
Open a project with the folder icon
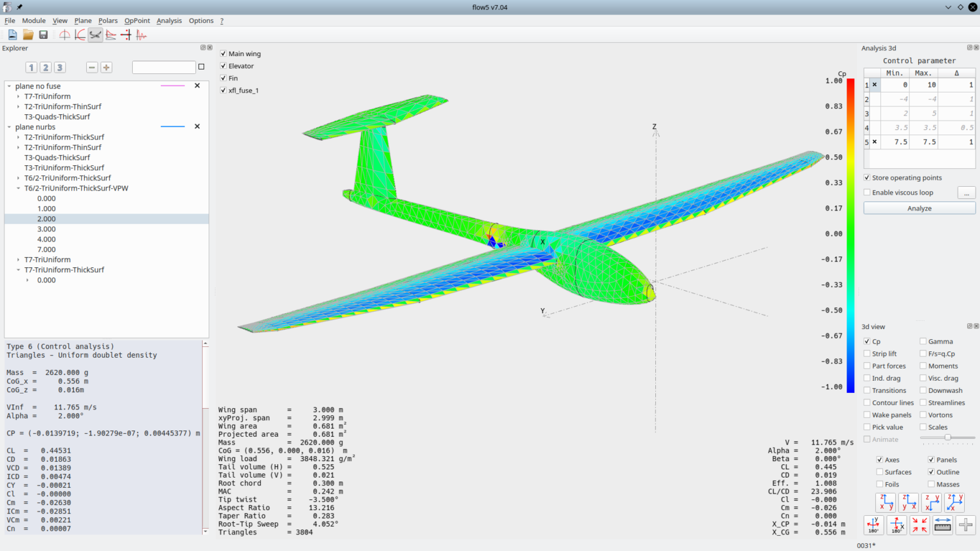pyautogui.click(x=28, y=35)
